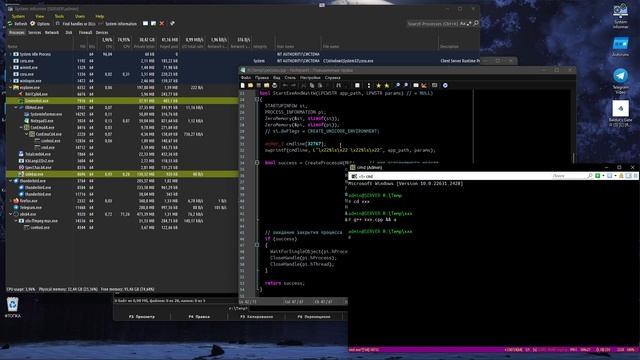Click Print icon in Notepad3 toolbar
This screenshot has height=360, width=640.
tap(274, 85)
